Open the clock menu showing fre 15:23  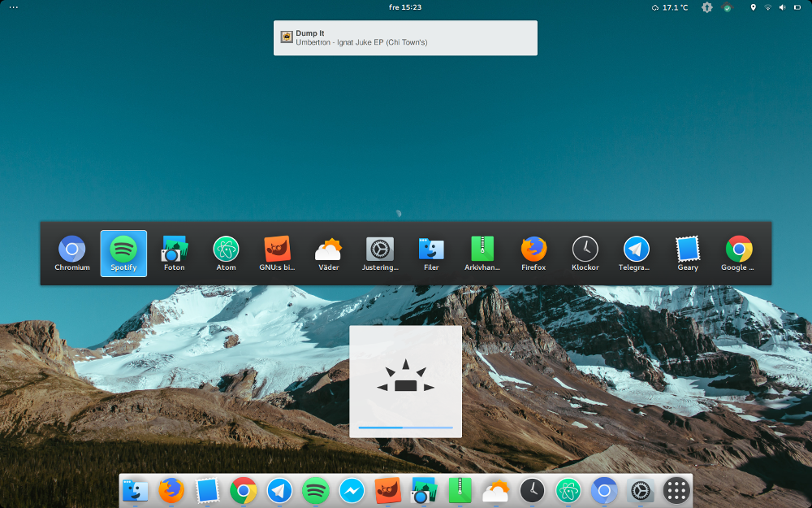click(x=405, y=7)
